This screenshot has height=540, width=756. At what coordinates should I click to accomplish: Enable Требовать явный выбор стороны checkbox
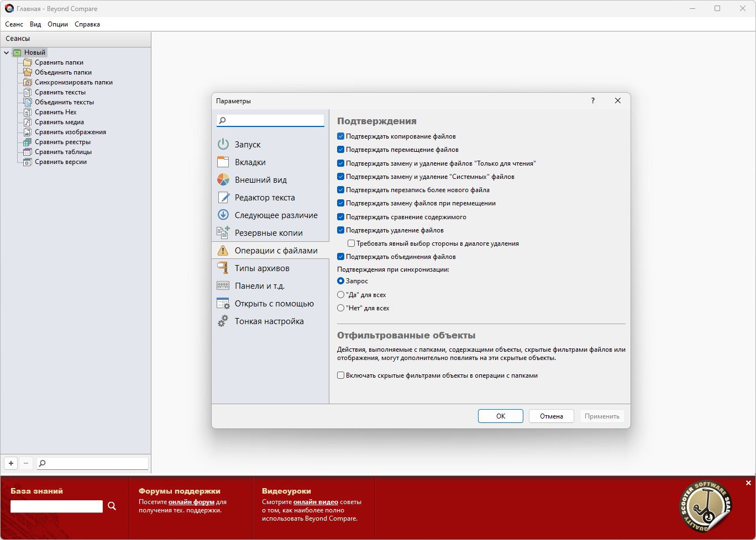[x=351, y=243]
